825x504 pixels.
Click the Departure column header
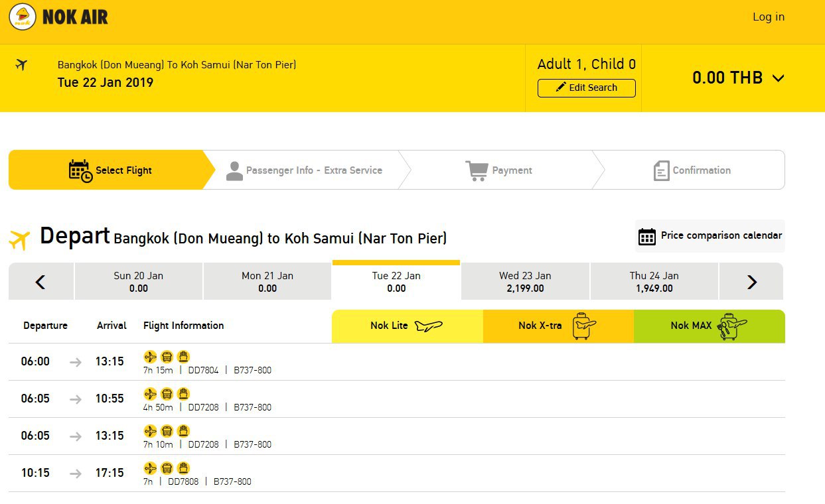pos(46,326)
